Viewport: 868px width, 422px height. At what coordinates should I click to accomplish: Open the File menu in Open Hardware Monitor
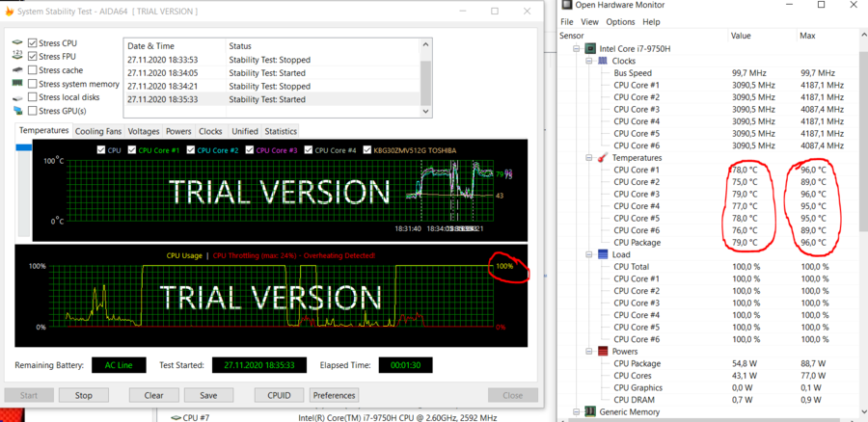tap(567, 22)
